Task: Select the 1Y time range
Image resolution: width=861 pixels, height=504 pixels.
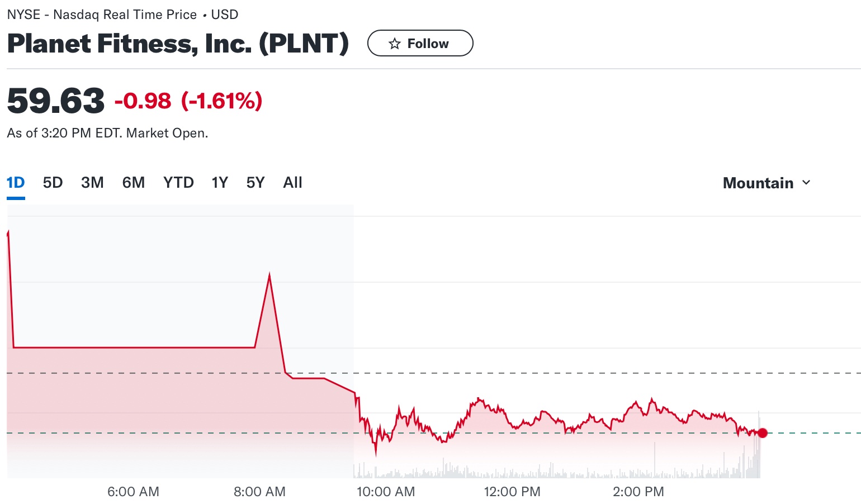Action: pyautogui.click(x=219, y=182)
